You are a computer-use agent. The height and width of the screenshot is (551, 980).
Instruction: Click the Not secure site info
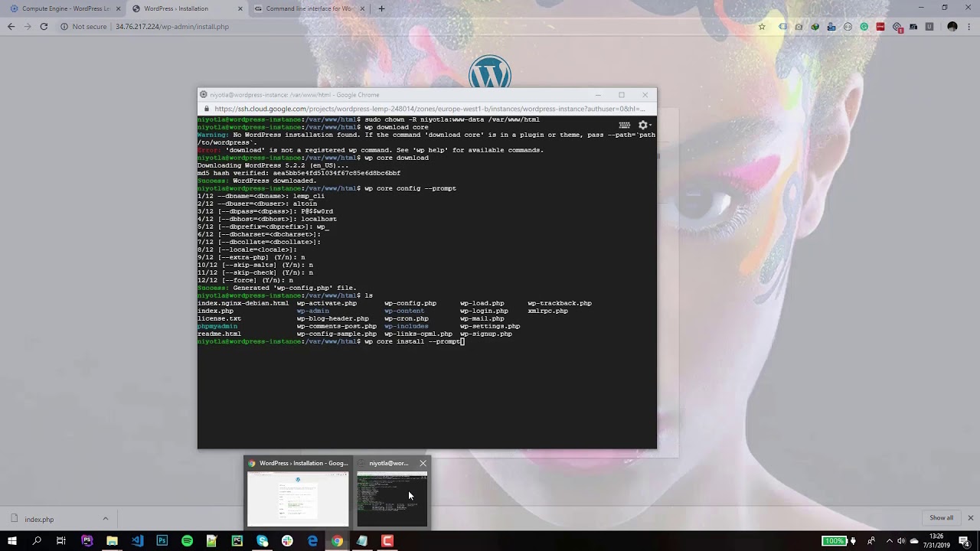83,27
